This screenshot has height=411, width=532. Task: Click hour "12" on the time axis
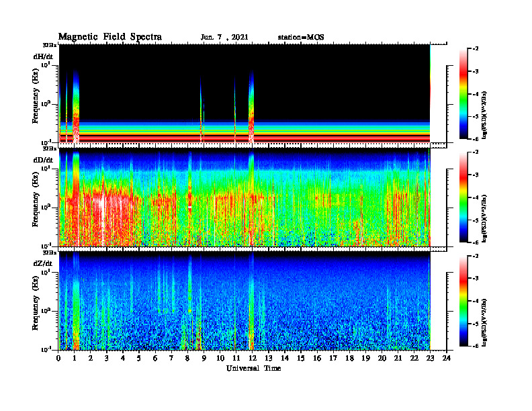pos(253,358)
